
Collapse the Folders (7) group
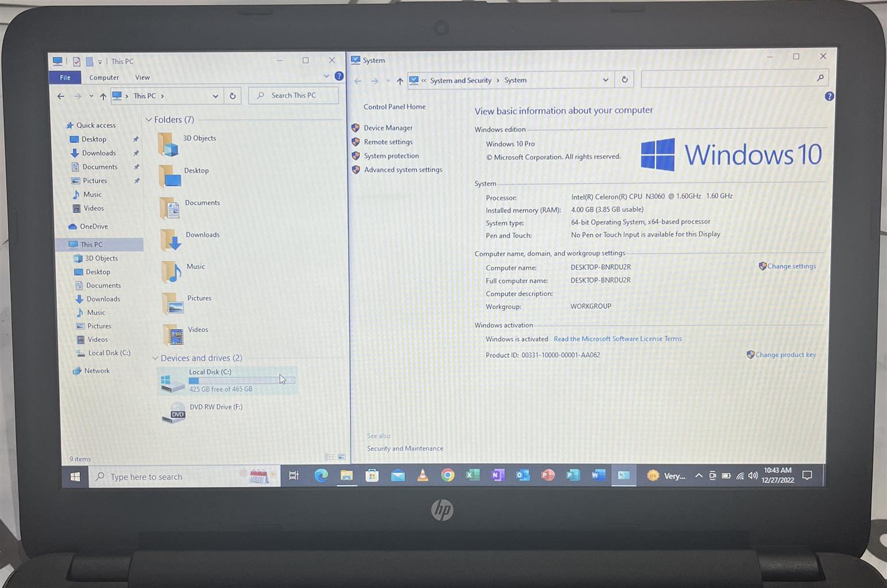pyautogui.click(x=149, y=120)
